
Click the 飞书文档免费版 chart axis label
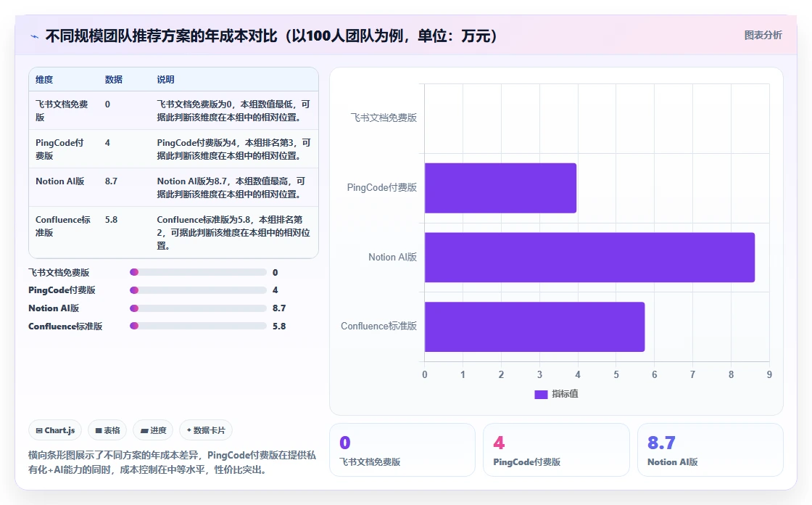384,118
